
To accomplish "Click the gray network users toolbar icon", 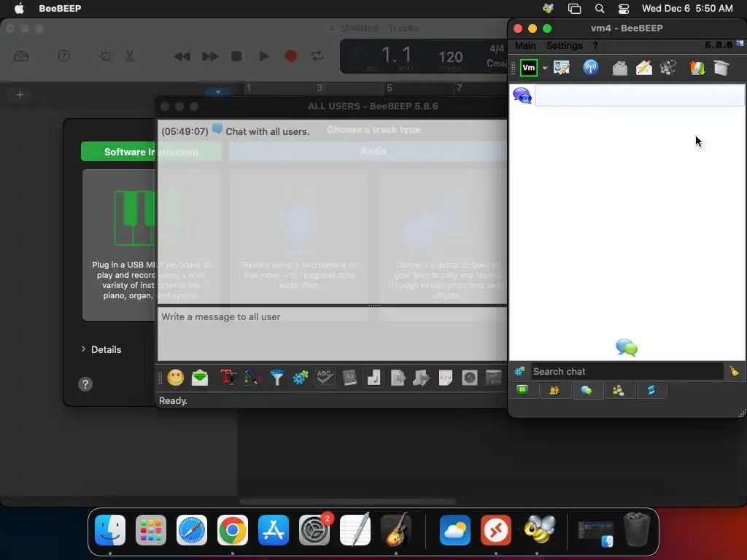I will (668, 68).
